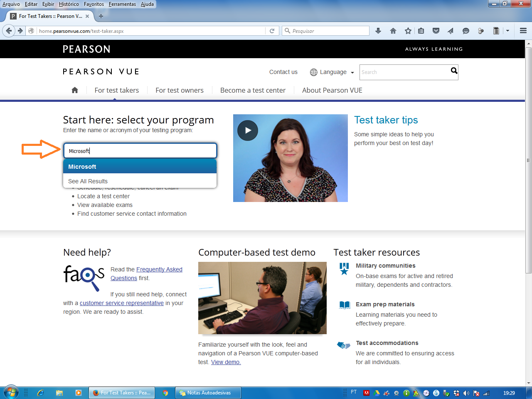
Task: Open Become a test center section
Action: coord(253,90)
